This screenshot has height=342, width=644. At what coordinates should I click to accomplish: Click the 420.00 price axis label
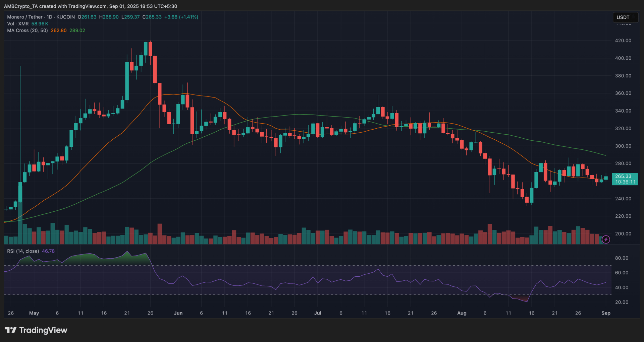click(623, 41)
